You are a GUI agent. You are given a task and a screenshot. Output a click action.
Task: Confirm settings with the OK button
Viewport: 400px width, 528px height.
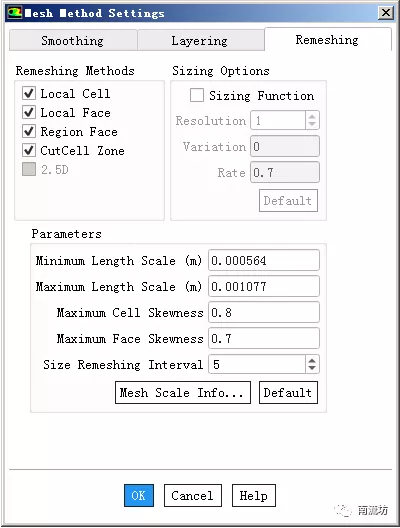click(139, 495)
